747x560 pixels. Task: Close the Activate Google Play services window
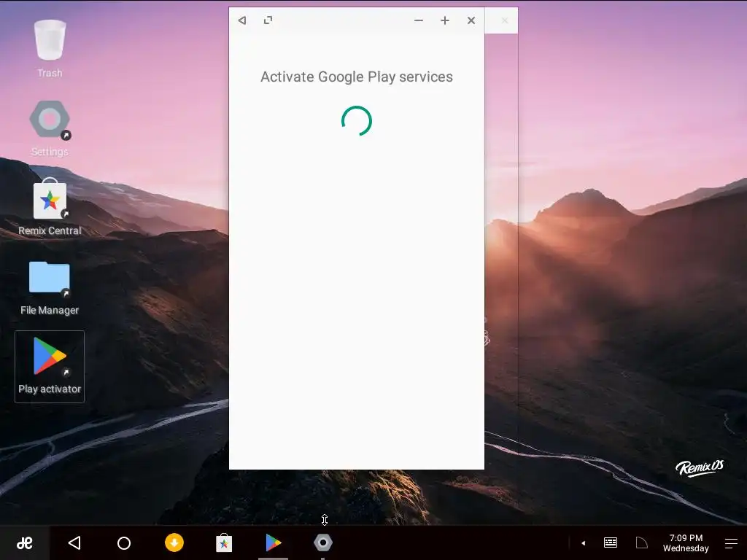click(x=471, y=20)
